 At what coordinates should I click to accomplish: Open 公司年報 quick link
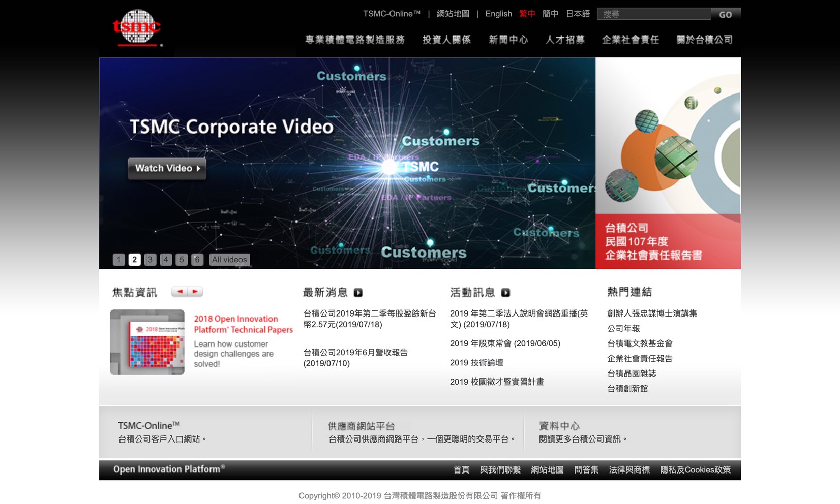click(x=623, y=329)
